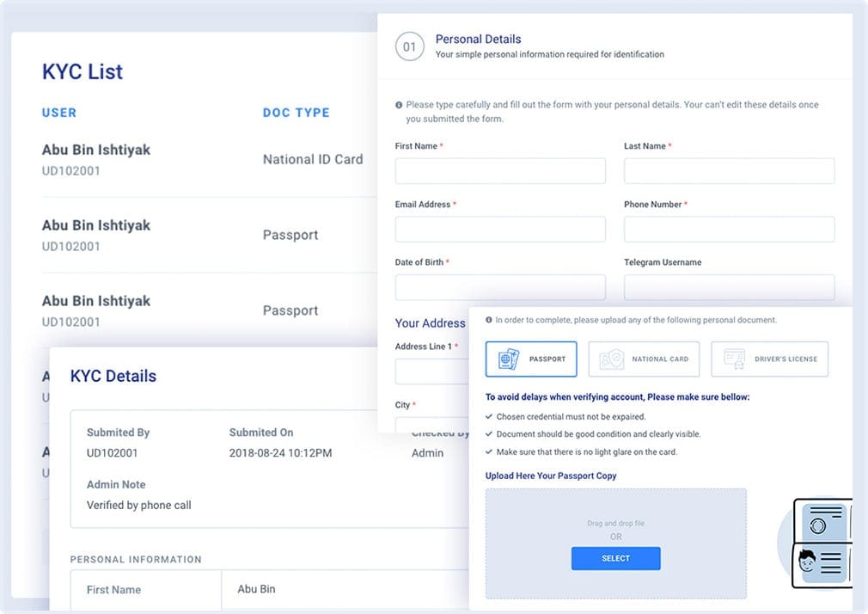Click the national card icon
868x614 pixels.
pos(611,359)
